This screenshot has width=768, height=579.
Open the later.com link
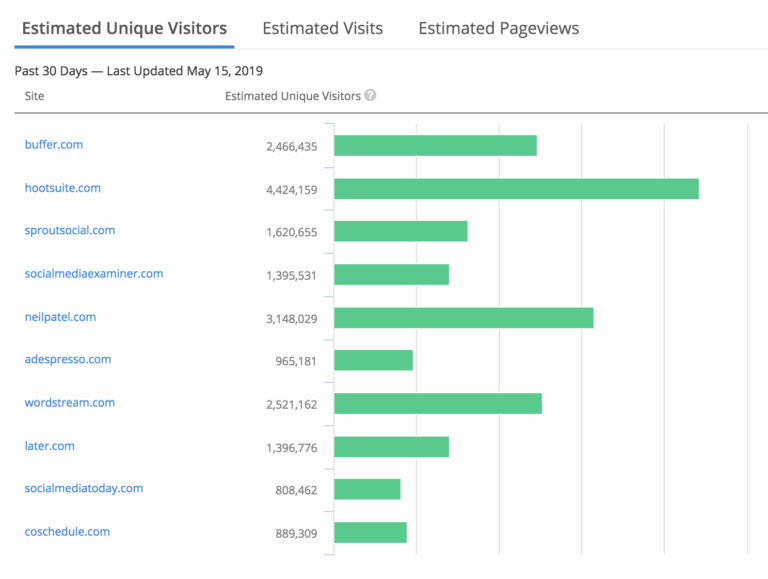coord(49,446)
